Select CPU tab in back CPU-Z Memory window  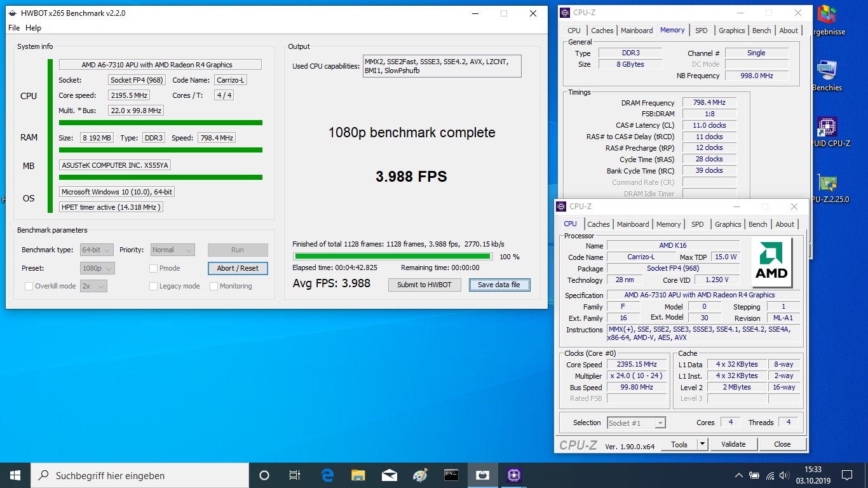pos(574,30)
